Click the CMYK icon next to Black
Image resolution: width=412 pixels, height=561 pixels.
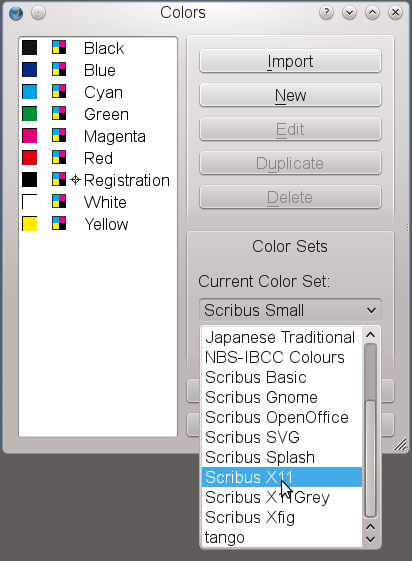coord(59,47)
